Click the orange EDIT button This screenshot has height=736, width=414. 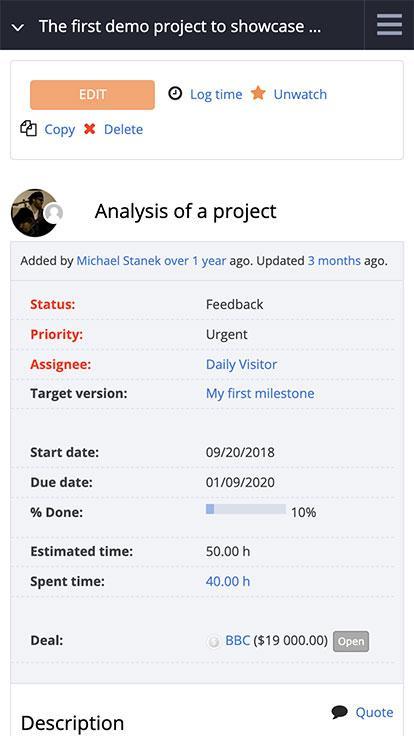92,95
